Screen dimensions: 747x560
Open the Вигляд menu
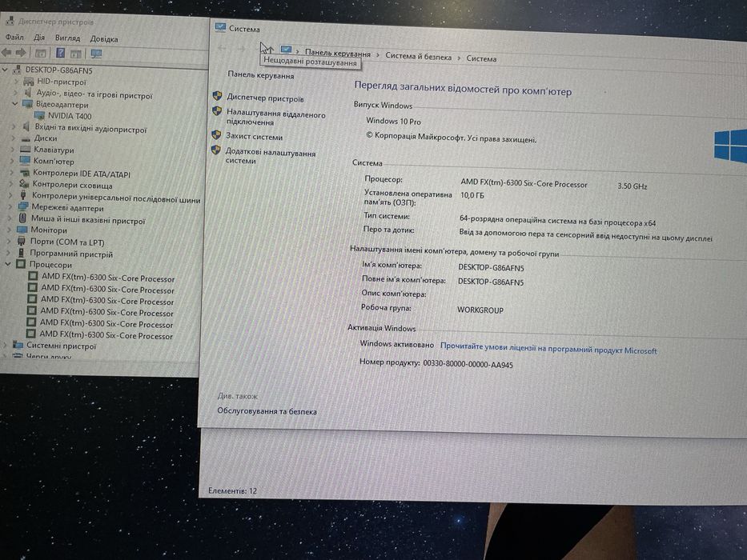(67, 38)
